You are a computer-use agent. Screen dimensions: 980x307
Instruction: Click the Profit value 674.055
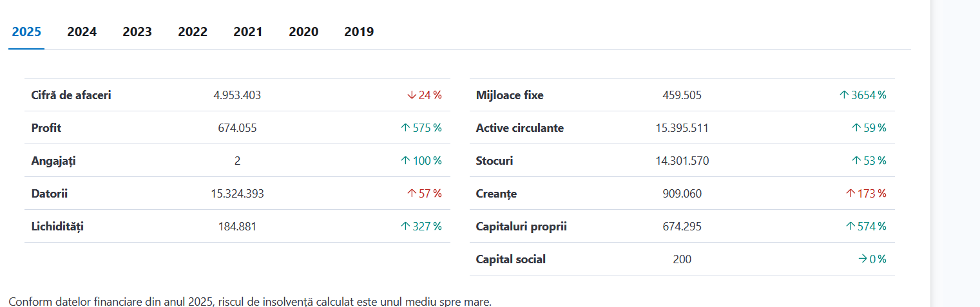[x=237, y=128]
